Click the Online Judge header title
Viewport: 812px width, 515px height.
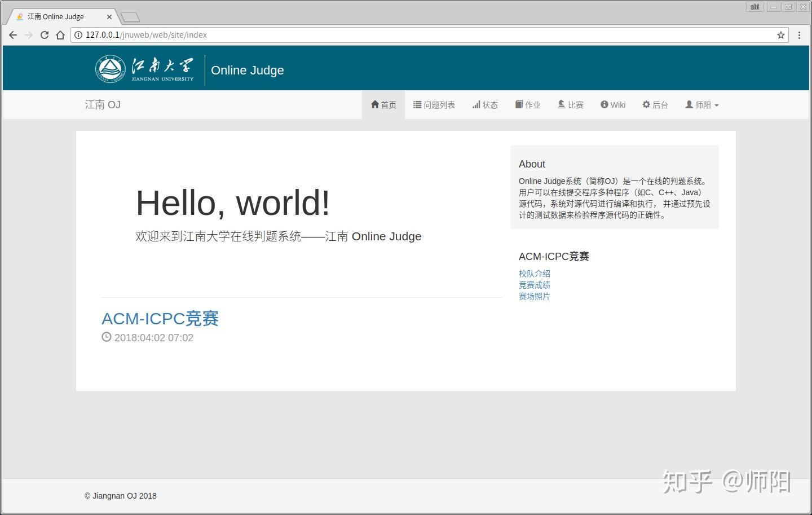[x=248, y=71]
